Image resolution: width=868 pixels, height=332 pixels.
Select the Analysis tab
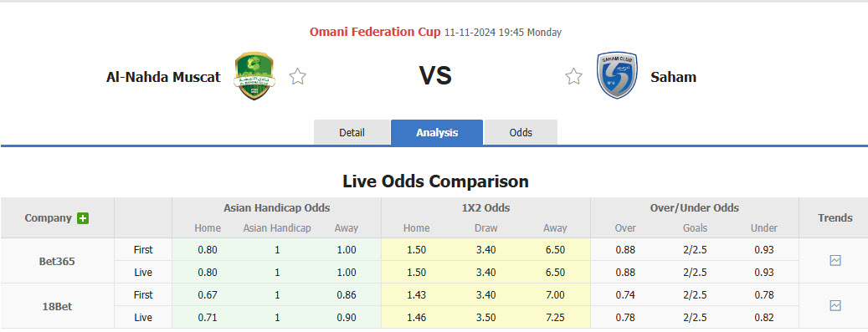coord(437,132)
